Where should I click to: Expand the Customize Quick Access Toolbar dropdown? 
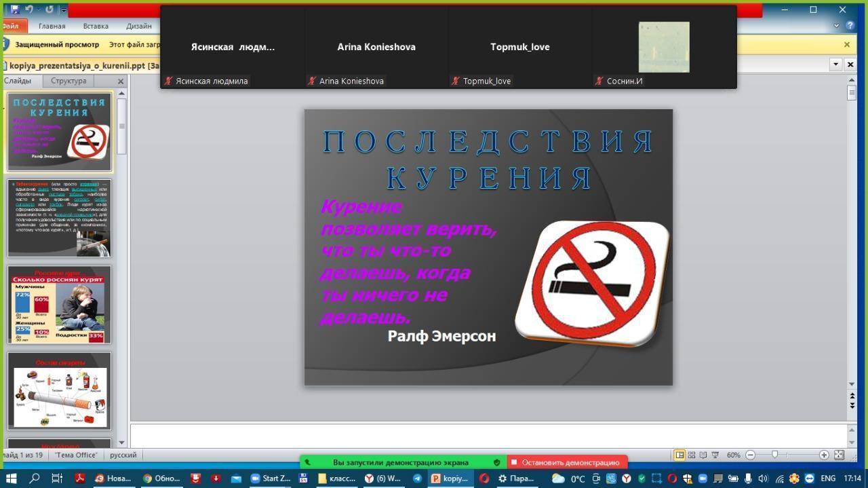coord(64,10)
